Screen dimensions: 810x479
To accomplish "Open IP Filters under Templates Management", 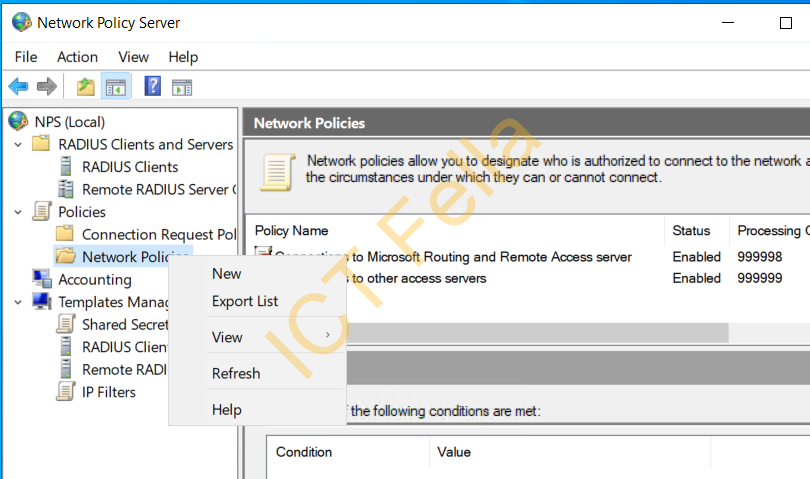I will (x=108, y=392).
